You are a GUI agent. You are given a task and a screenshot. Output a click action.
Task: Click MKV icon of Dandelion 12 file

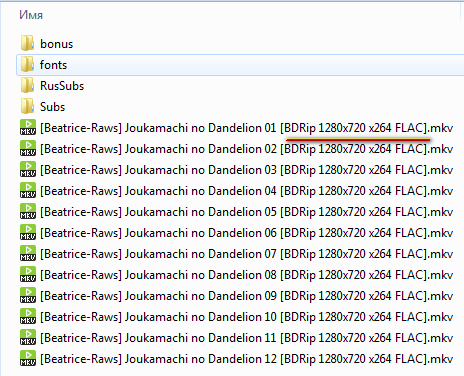[x=28, y=359]
